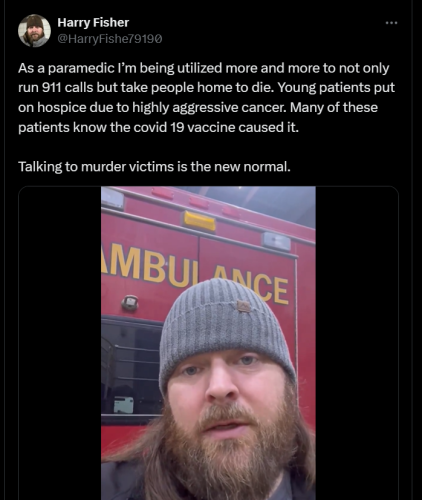Click the black bar right of the video
Image resolution: width=422 pixels, height=500 pixels.
tap(357, 343)
